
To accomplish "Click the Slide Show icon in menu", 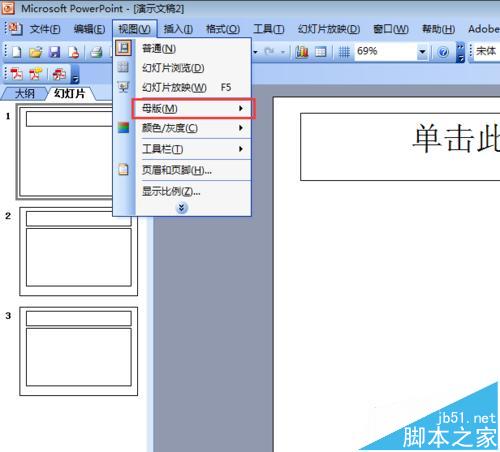I will tap(123, 87).
